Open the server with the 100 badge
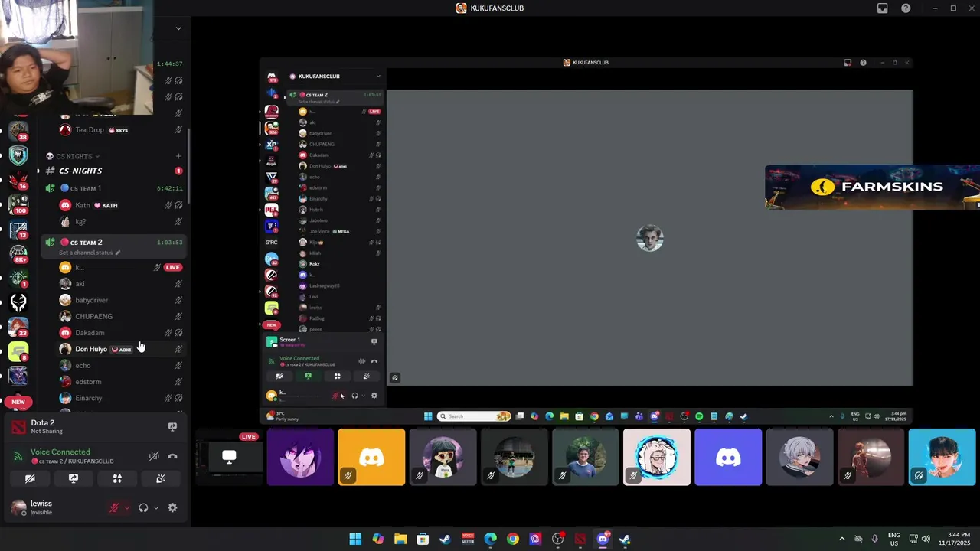Viewport: 980px width, 551px height. [x=18, y=204]
